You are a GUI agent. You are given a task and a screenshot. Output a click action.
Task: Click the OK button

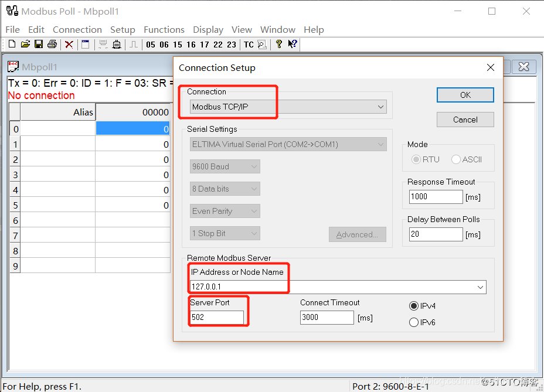[465, 95]
